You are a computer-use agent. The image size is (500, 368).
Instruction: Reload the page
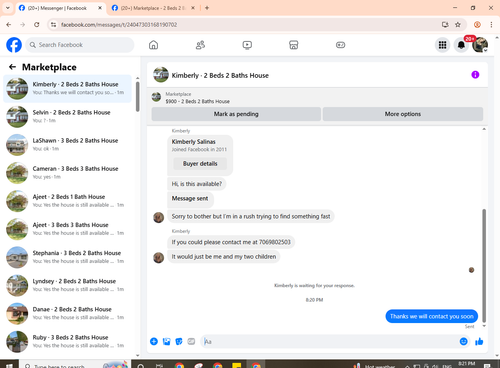(x=37, y=25)
